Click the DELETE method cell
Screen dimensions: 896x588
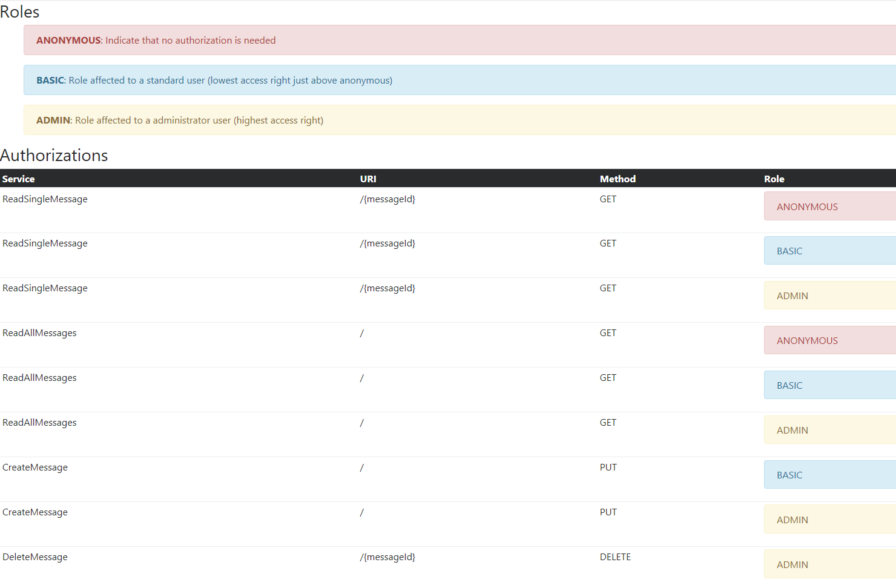[x=615, y=557]
